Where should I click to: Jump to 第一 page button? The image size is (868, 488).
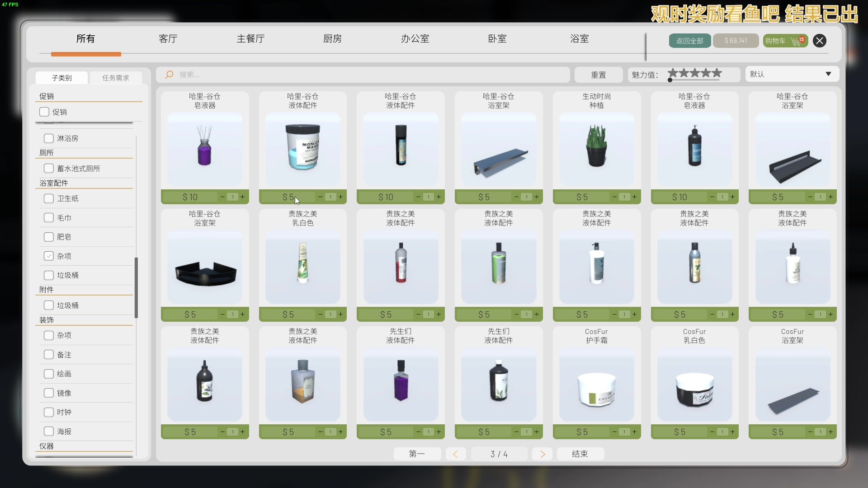(x=417, y=454)
